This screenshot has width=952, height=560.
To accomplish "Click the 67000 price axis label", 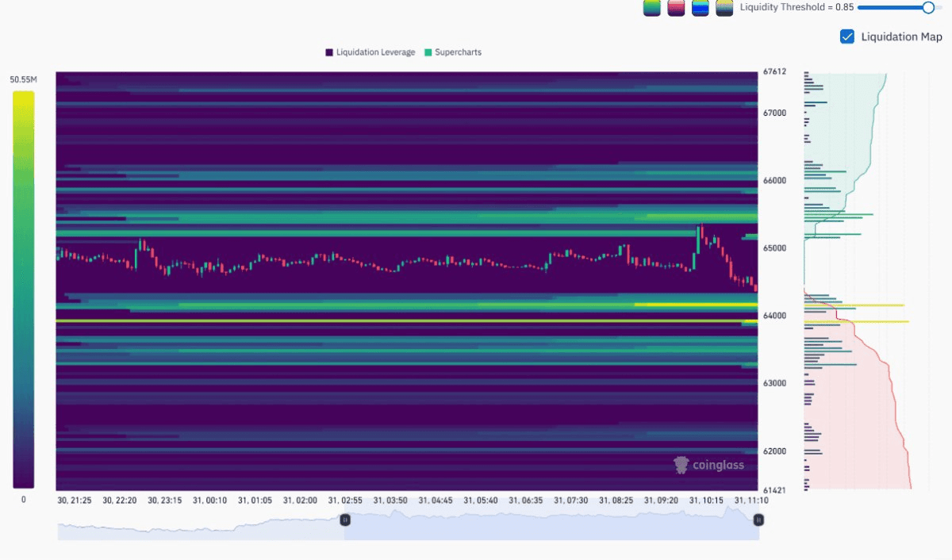I will (x=775, y=113).
